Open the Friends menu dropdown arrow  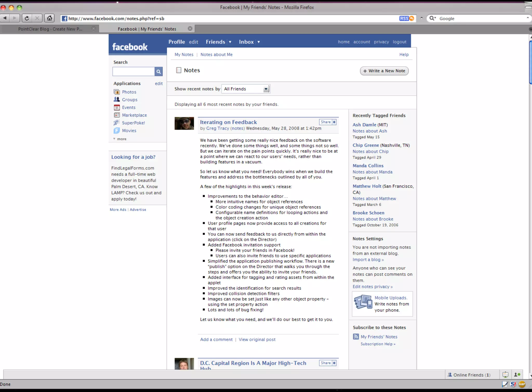(230, 42)
